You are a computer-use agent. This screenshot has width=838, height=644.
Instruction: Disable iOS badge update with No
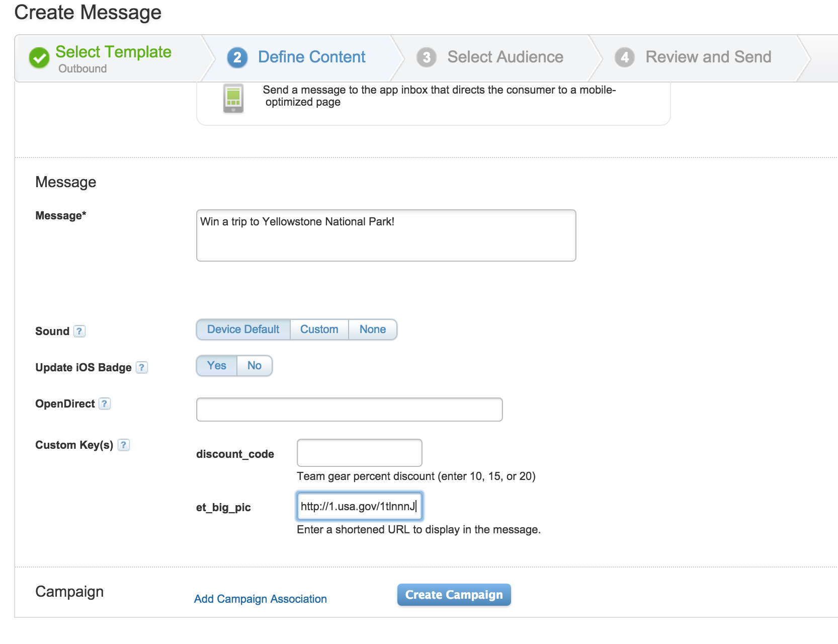tap(254, 366)
